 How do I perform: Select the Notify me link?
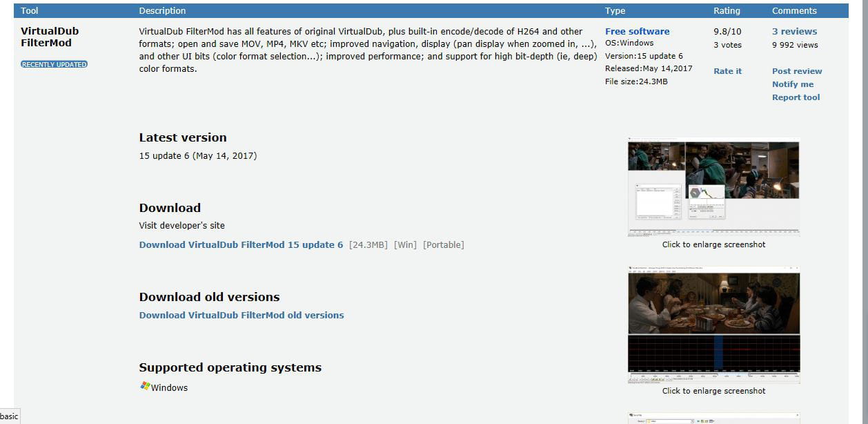(x=793, y=84)
